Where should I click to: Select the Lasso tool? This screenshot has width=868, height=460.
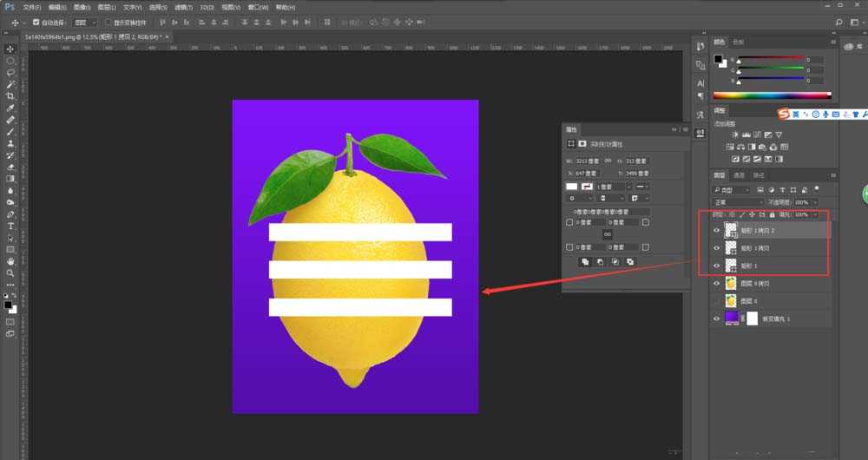(10, 73)
